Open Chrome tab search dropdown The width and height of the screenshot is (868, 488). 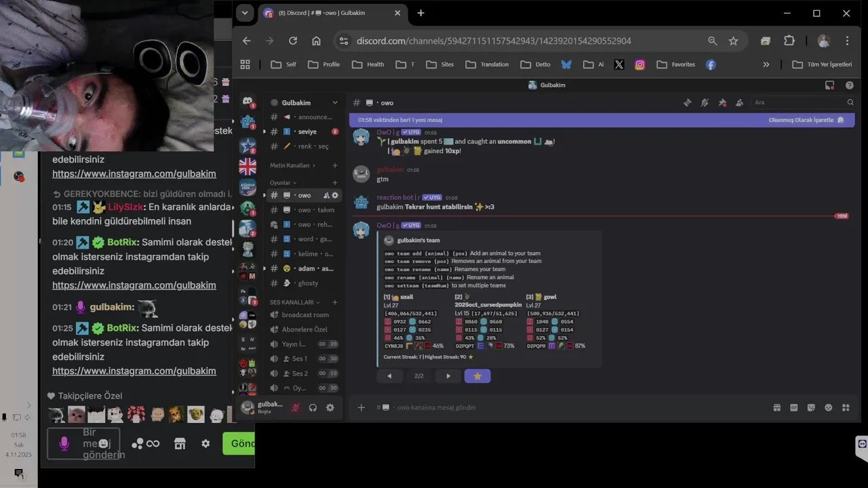(245, 13)
